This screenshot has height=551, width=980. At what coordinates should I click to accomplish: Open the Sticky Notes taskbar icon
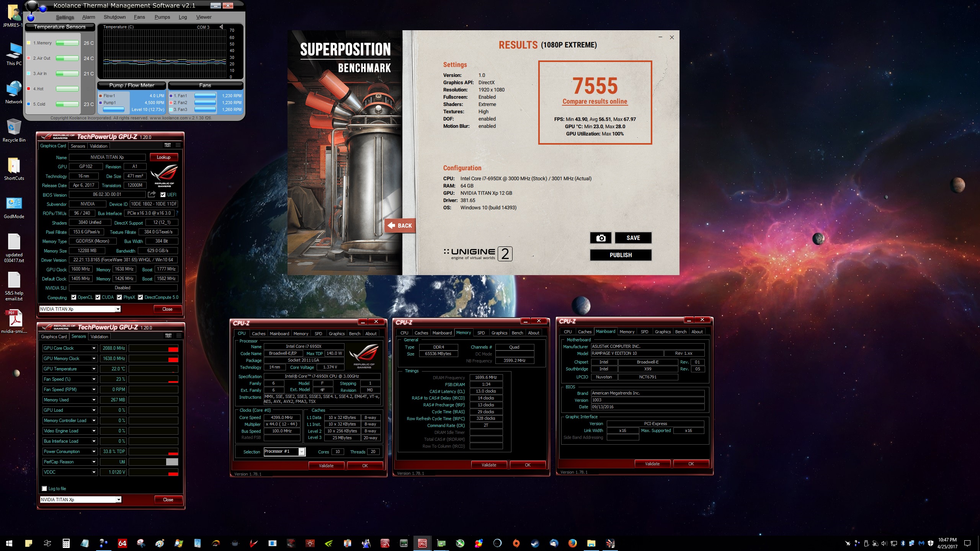coord(28,543)
